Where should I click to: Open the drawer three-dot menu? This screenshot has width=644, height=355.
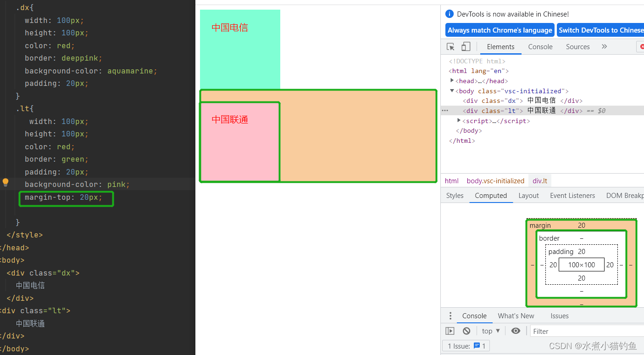(450, 316)
